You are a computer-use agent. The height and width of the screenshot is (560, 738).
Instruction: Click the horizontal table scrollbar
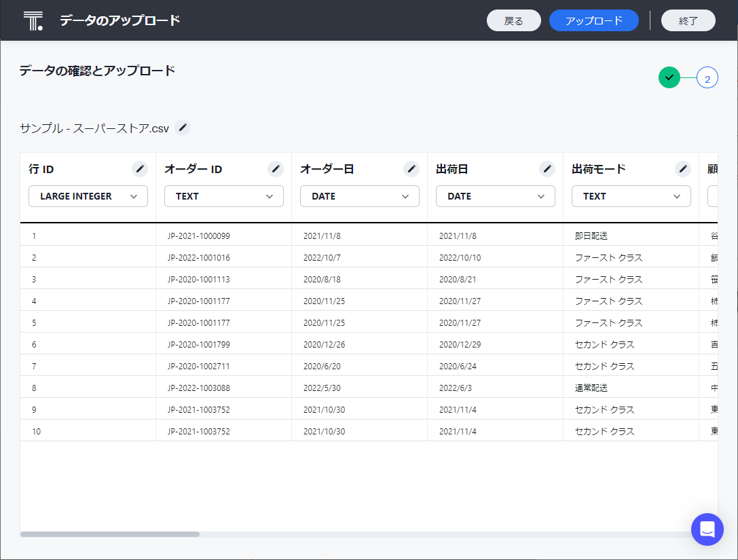coord(110,534)
